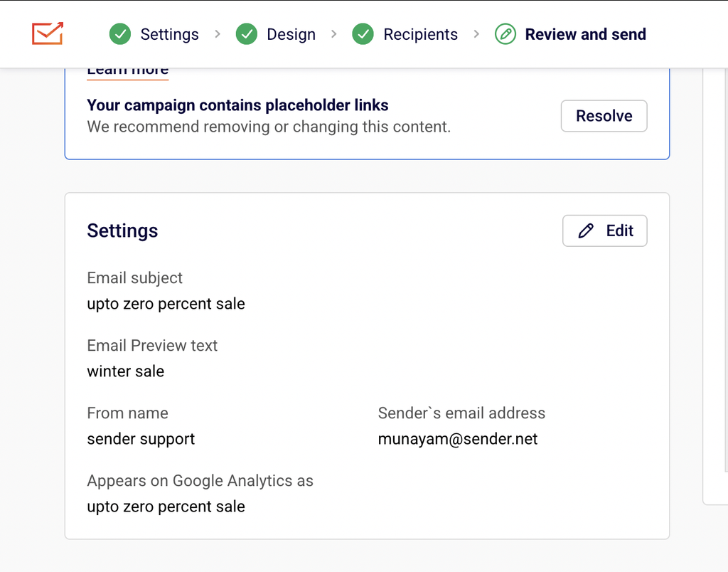728x572 pixels.
Task: Click the chevron after Recipients
Action: [476, 34]
